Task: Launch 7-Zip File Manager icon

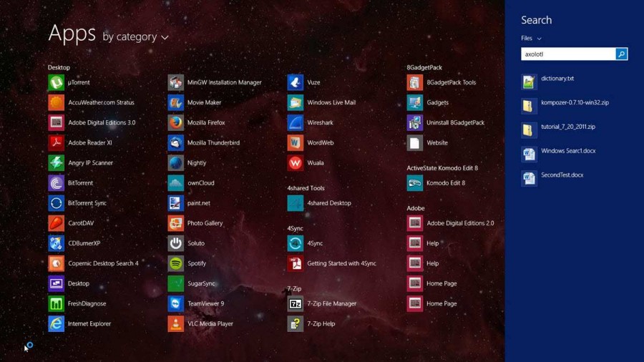Action: click(296, 304)
